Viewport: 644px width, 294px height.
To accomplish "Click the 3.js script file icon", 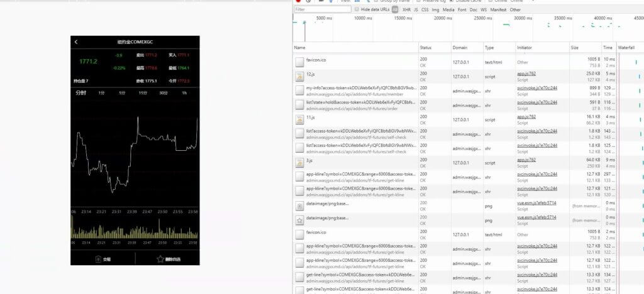I will (300, 163).
